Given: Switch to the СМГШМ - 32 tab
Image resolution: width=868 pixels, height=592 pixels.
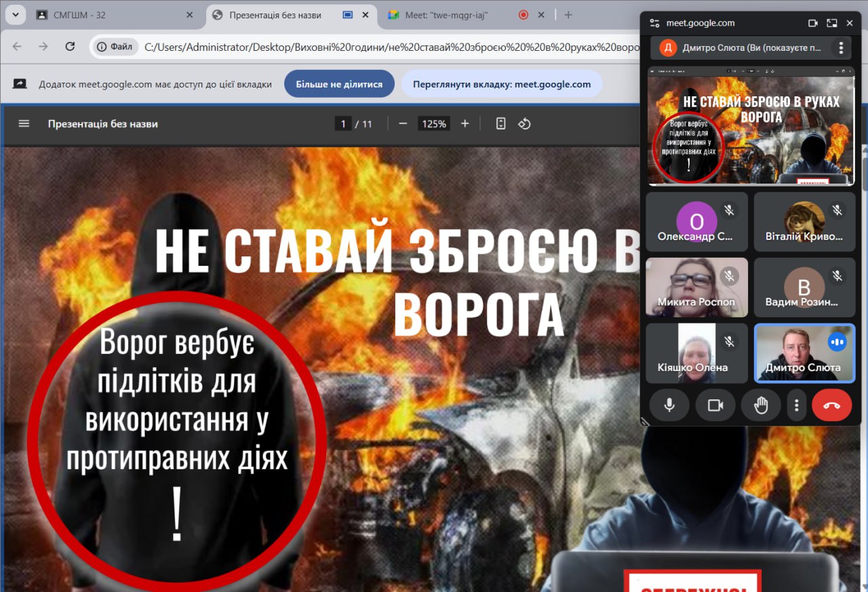Looking at the screenshot, I should click(x=115, y=15).
